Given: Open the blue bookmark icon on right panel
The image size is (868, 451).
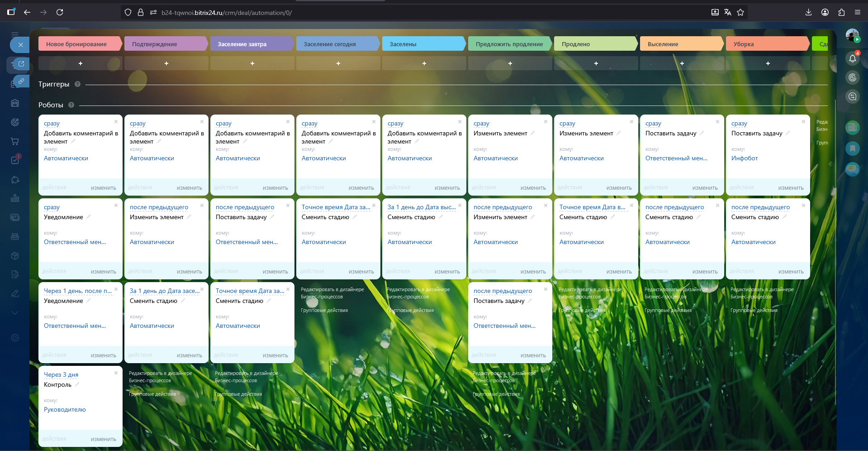Looking at the screenshot, I should pyautogui.click(x=853, y=149).
